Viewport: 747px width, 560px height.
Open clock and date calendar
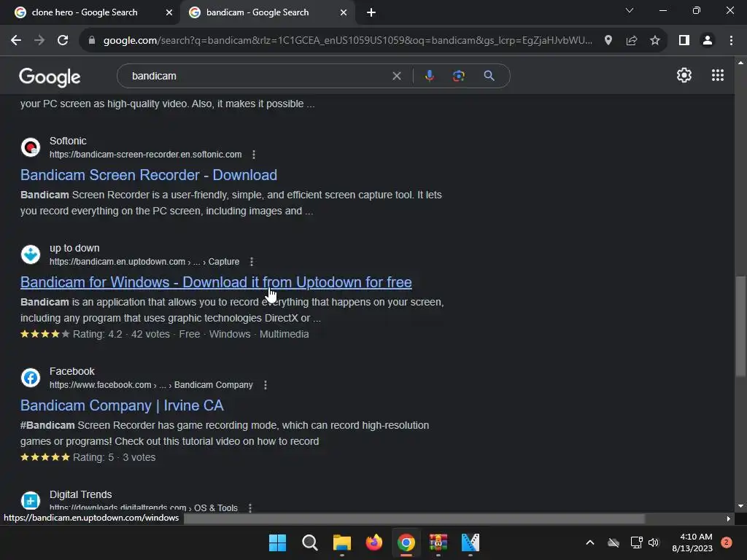(x=692, y=542)
